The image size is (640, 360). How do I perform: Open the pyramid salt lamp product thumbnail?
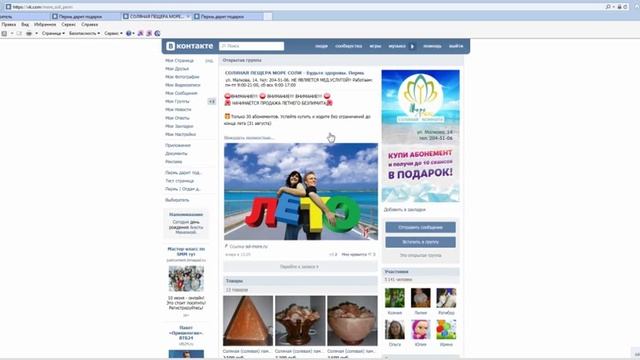(248, 321)
